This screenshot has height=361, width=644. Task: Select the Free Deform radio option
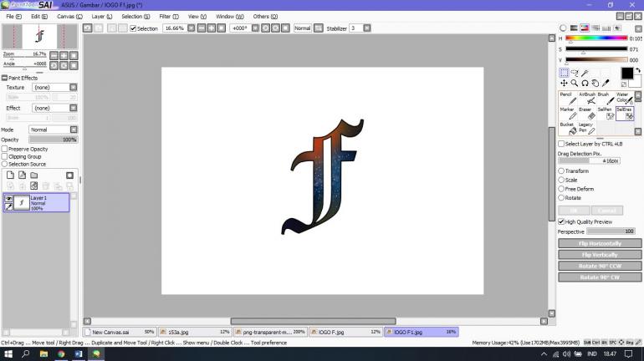point(561,189)
